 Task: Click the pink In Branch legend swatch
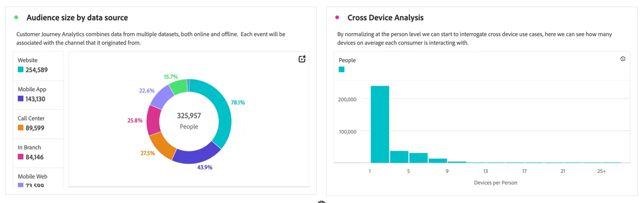[21, 157]
